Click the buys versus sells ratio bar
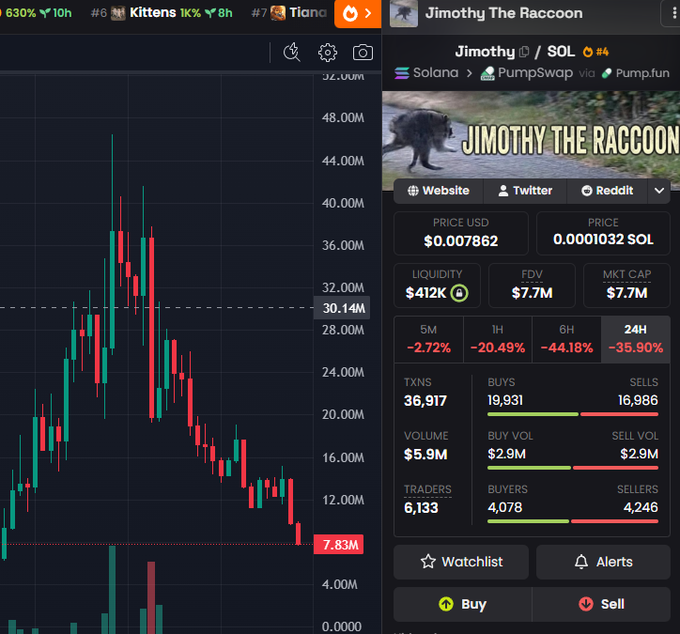The width and height of the screenshot is (680, 634). coord(573,415)
